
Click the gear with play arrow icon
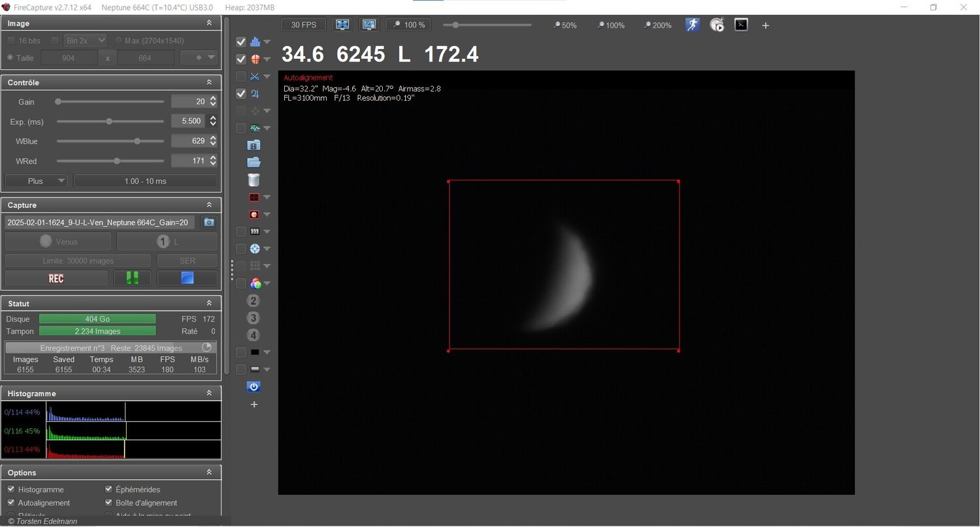pos(717,25)
